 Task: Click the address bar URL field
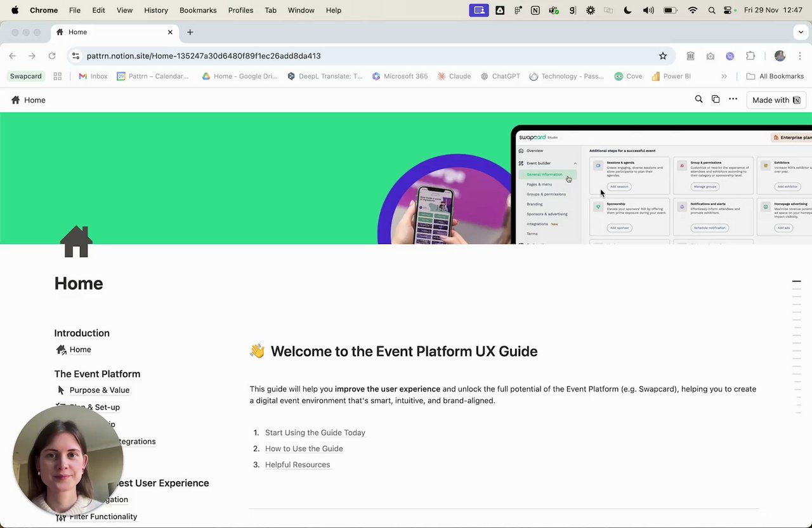click(x=370, y=56)
